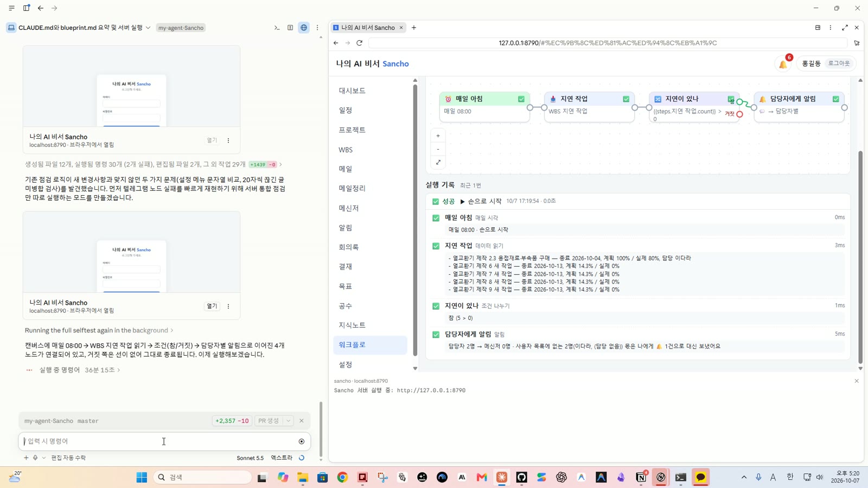Click the '성공' checkbox in the run log header
The image size is (868, 488).
pyautogui.click(x=436, y=202)
